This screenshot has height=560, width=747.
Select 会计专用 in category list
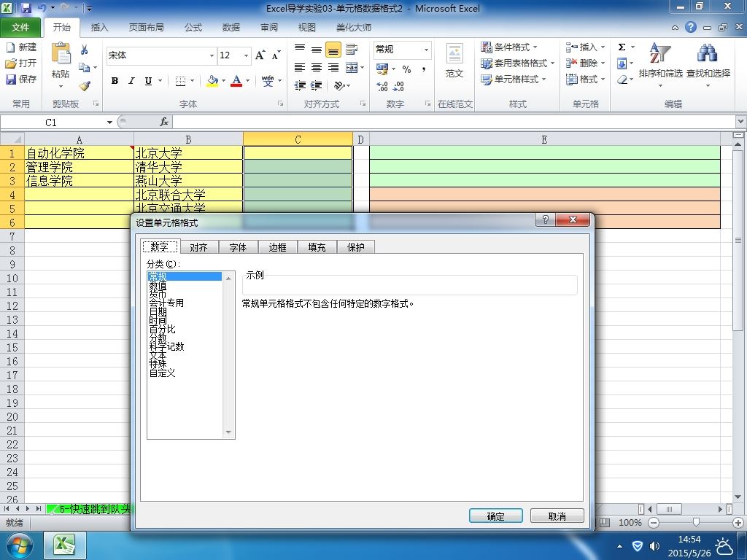(166, 303)
